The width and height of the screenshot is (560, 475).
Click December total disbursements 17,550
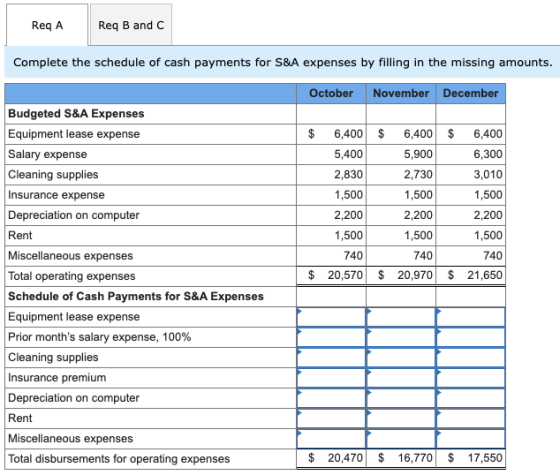[485, 458]
